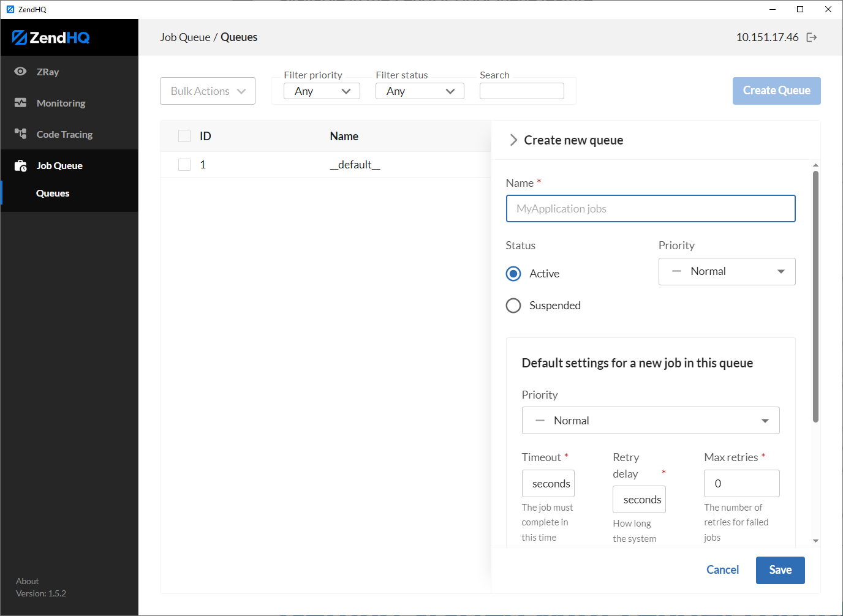Select the Active status radio button
The image size is (843, 616).
click(513, 274)
